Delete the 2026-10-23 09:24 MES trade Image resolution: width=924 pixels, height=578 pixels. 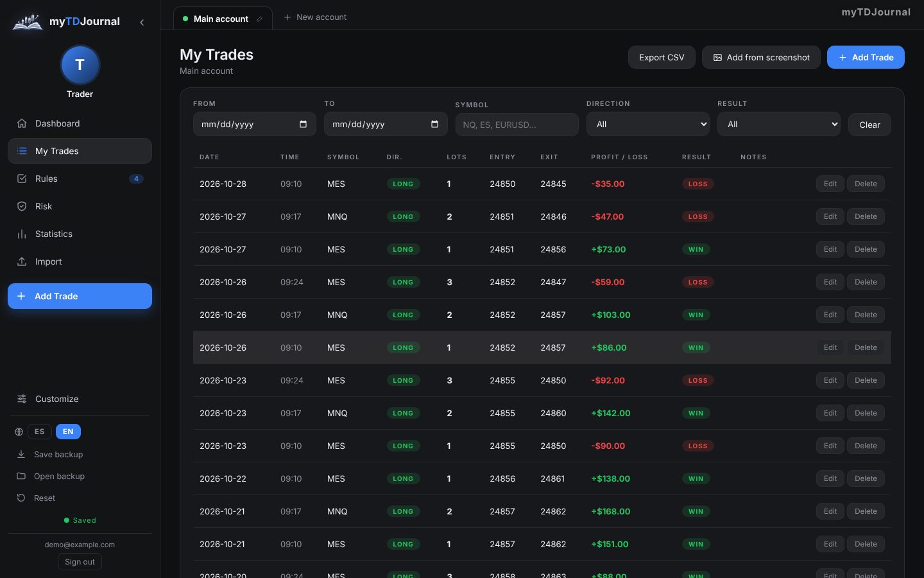coord(866,380)
